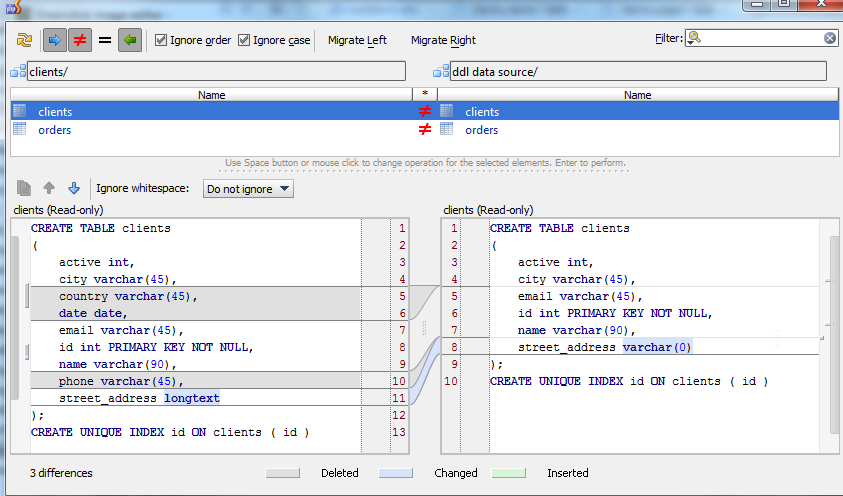Click the table icon of left orders row
This screenshot has width=843, height=496.
coord(19,129)
